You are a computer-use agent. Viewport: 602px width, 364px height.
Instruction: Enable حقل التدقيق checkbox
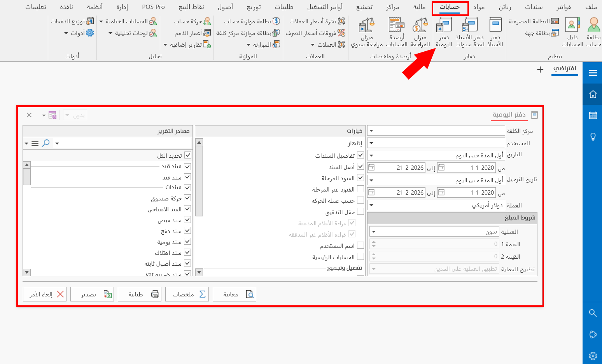(360, 212)
